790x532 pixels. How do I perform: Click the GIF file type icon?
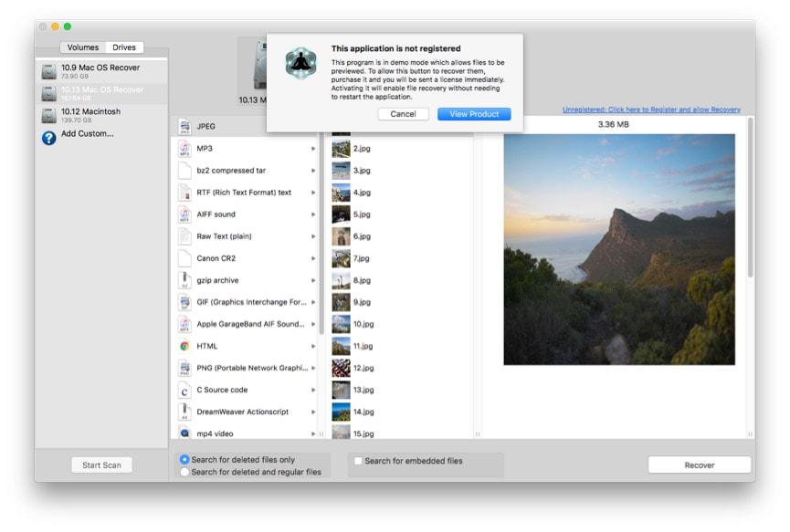[x=184, y=302]
